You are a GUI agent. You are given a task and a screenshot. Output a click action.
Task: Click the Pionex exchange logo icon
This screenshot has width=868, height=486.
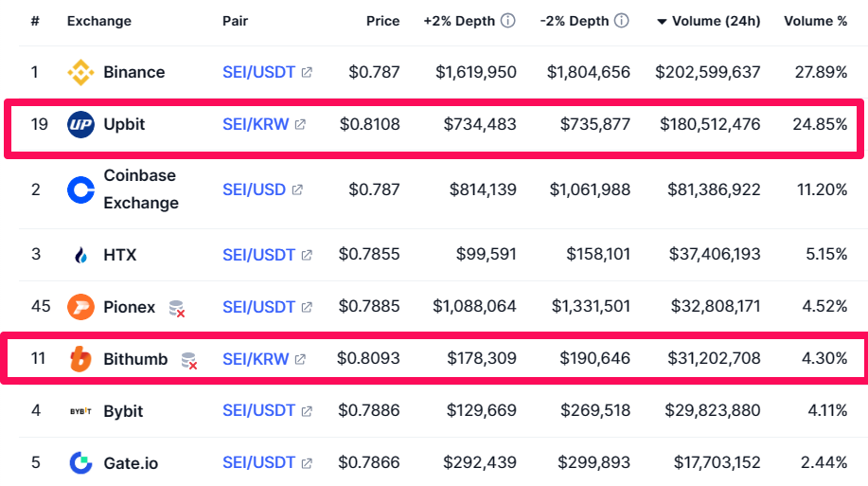pos(81,307)
